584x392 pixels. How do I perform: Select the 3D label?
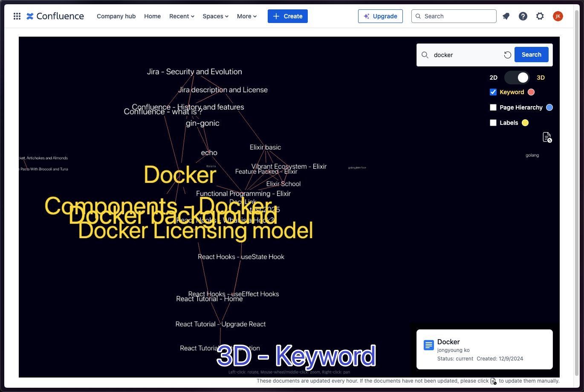point(541,78)
